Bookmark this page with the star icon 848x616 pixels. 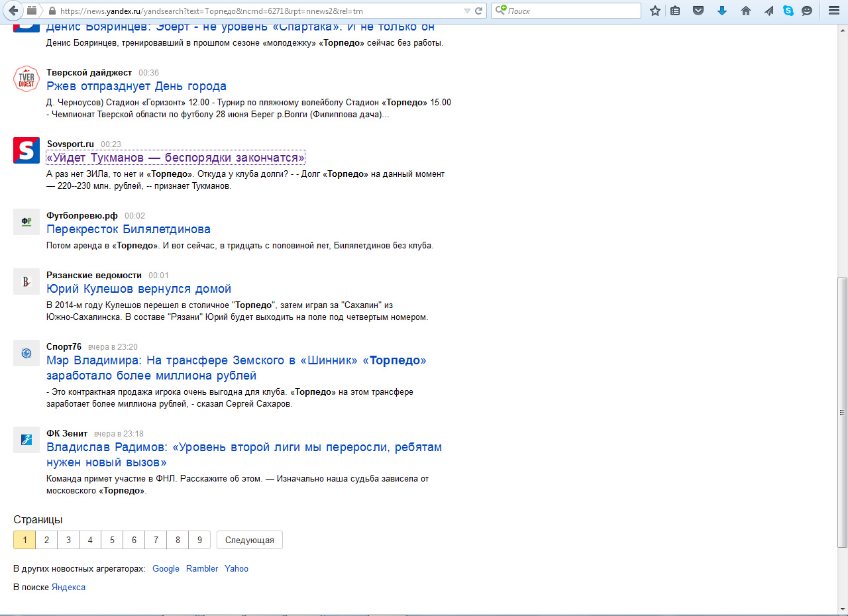655,11
